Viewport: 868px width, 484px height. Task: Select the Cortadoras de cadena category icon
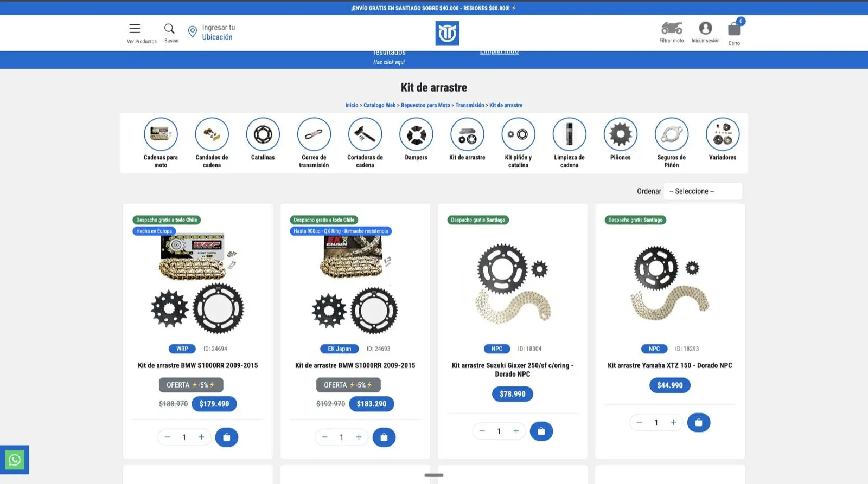(x=365, y=134)
